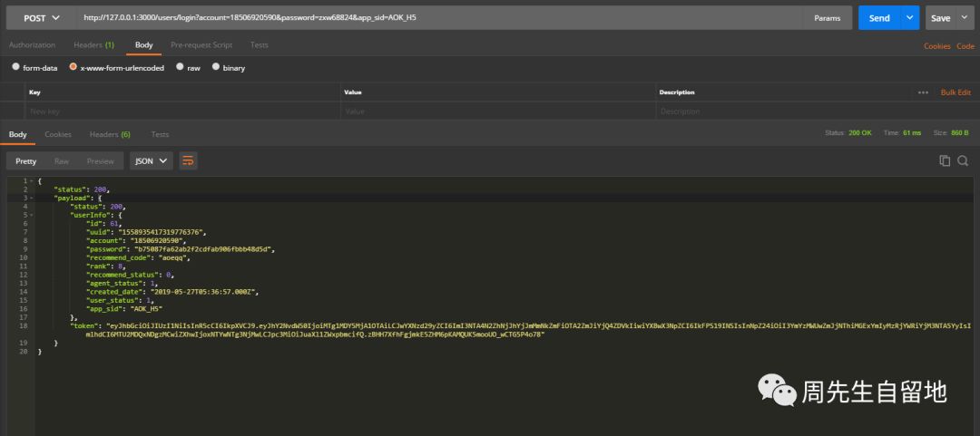Select the response Body tab
The width and height of the screenshot is (980, 436).
click(x=17, y=134)
